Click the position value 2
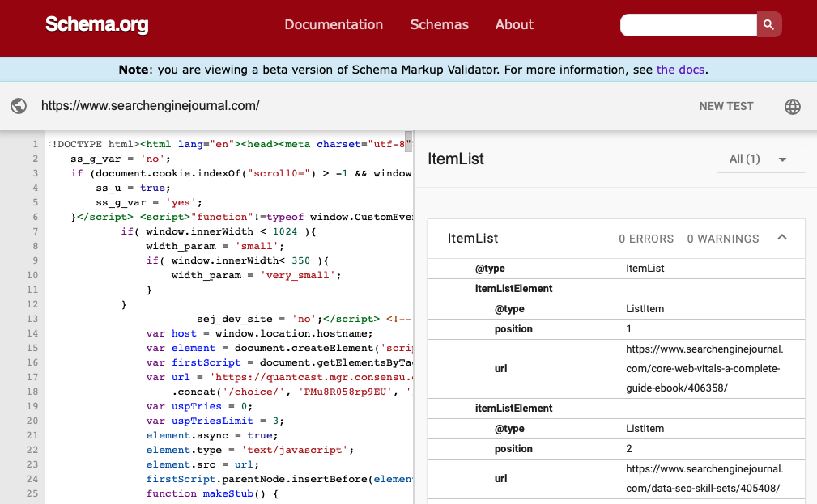The image size is (817, 504). coord(629,449)
